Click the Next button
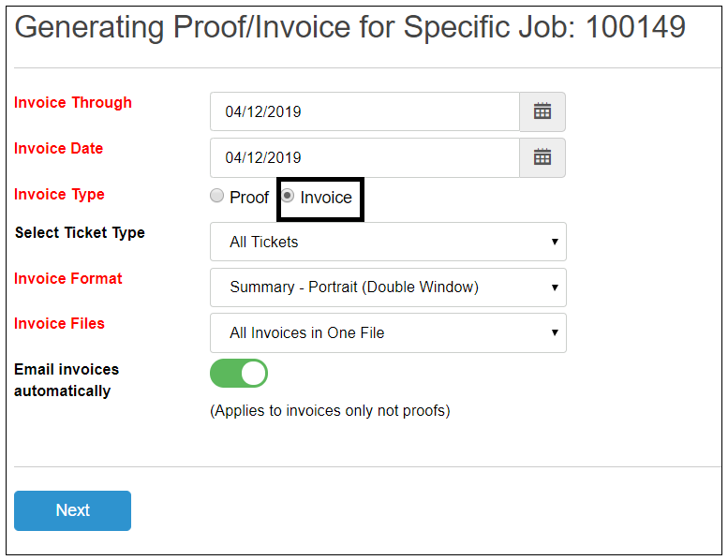Screen dimensions: 728x560 [x=72, y=510]
